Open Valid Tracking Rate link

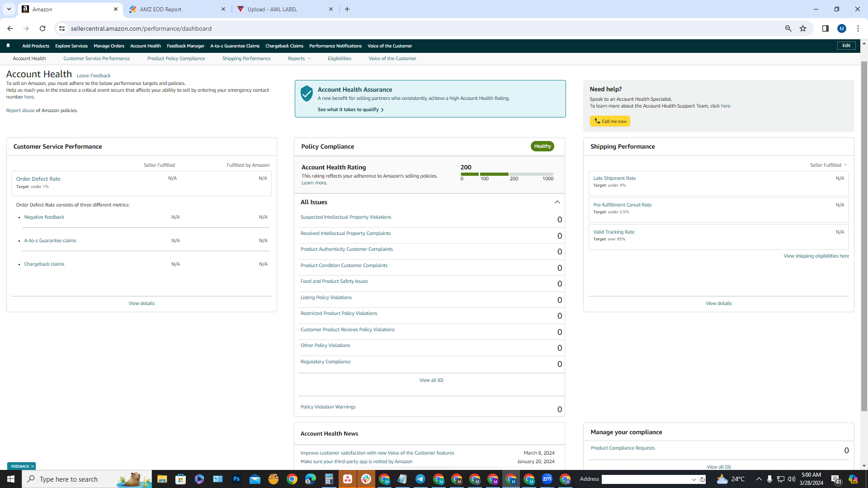tap(613, 232)
